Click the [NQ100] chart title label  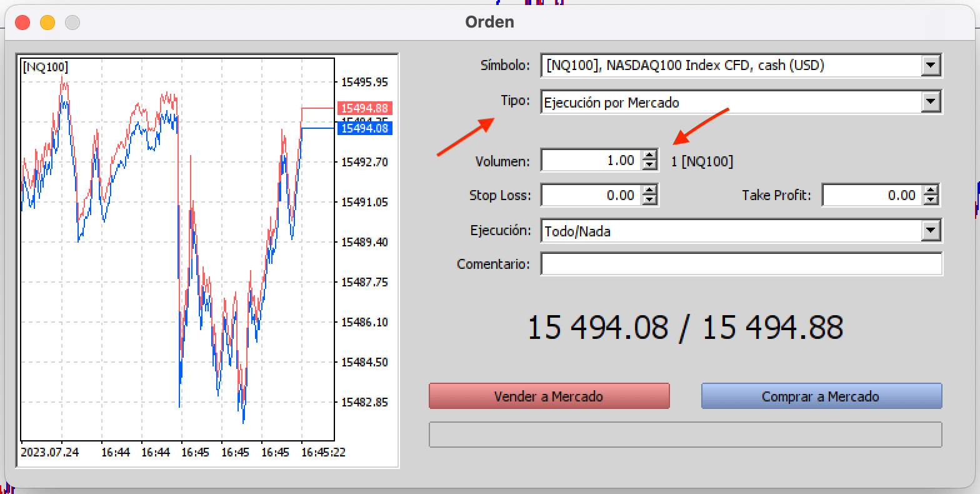pyautogui.click(x=45, y=67)
